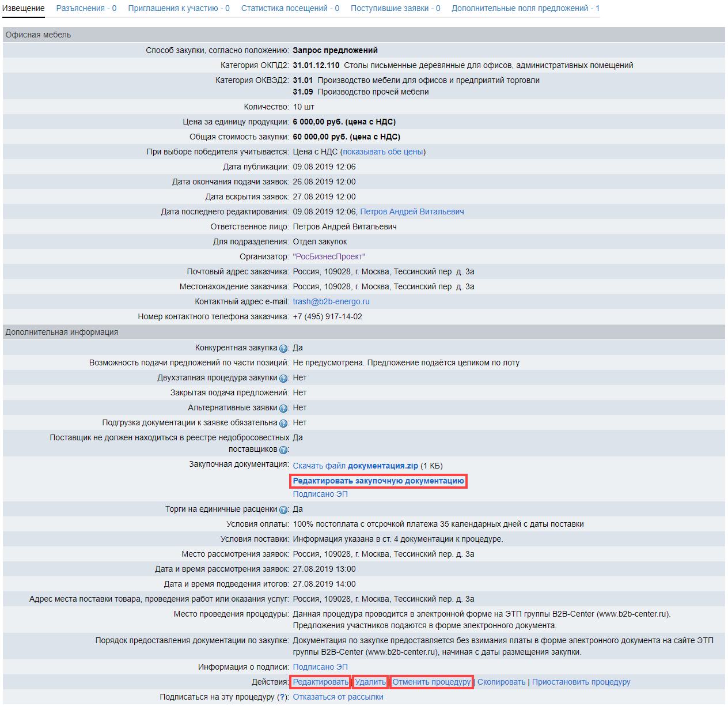
Task: Open help icon near реестре недобросовестных поставщиков
Action: [x=283, y=450]
